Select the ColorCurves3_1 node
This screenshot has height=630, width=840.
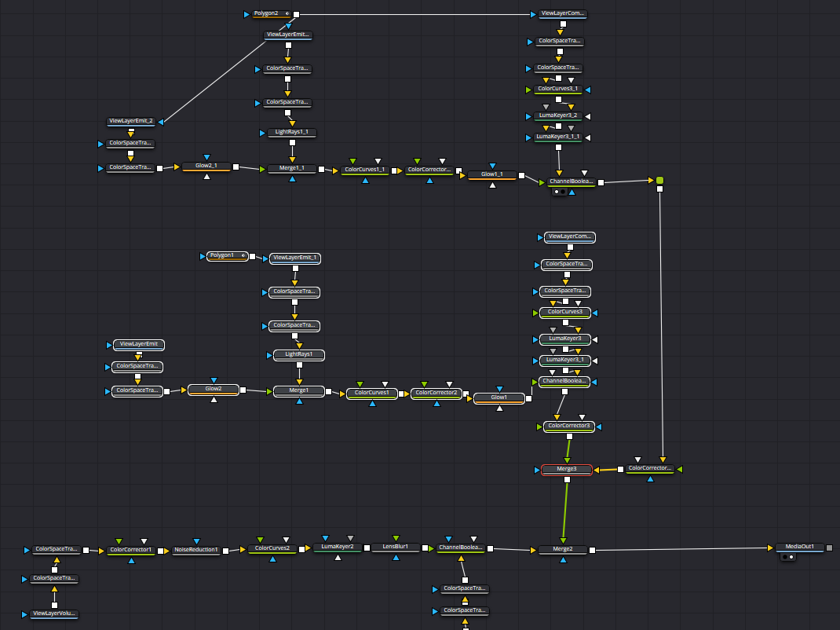click(x=557, y=90)
